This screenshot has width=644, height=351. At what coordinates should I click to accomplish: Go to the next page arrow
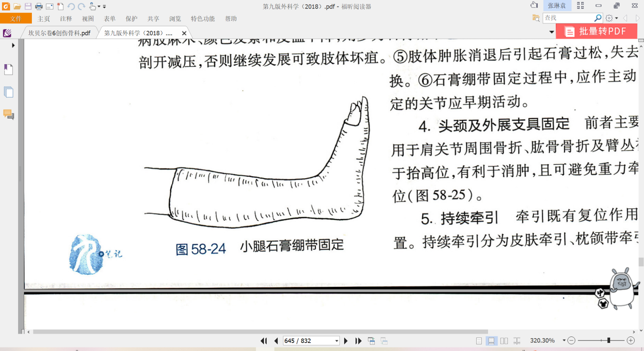point(346,341)
